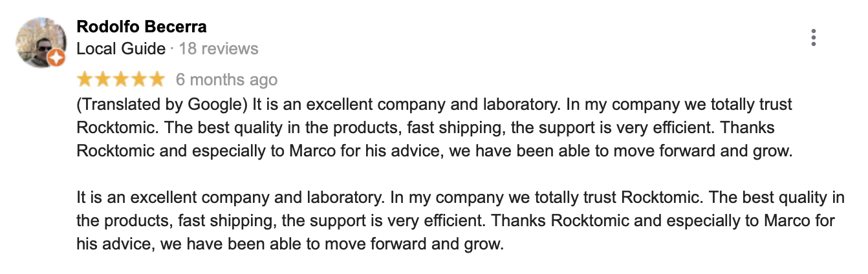868x274 pixels.
Task: Click the third rating star
Action: coord(121,79)
